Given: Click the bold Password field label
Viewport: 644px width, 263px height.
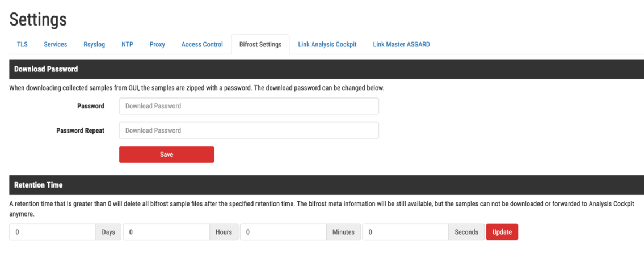Looking at the screenshot, I should point(91,106).
